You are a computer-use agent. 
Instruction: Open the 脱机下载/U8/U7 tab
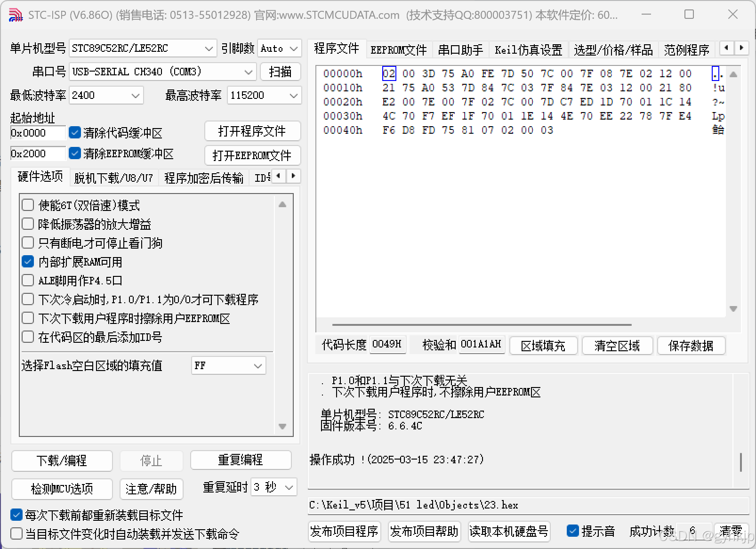pos(113,177)
